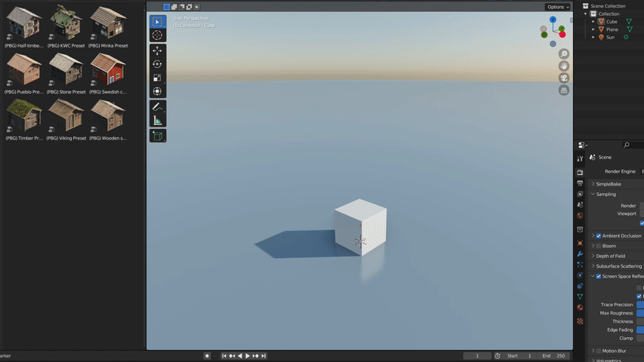Open the Tool properties tab icon
Viewport: 644px width, 362px height.
pos(580,159)
